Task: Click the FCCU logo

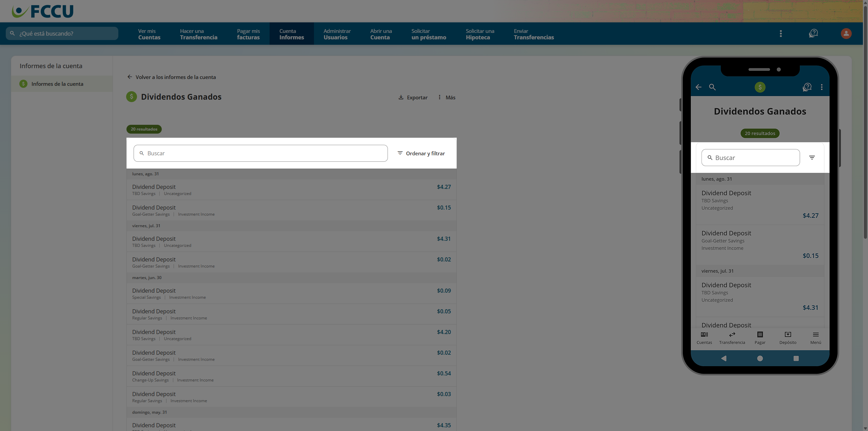Action: [42, 11]
